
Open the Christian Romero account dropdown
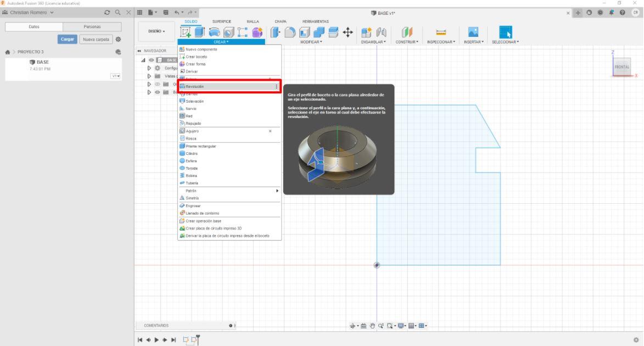(x=29, y=13)
